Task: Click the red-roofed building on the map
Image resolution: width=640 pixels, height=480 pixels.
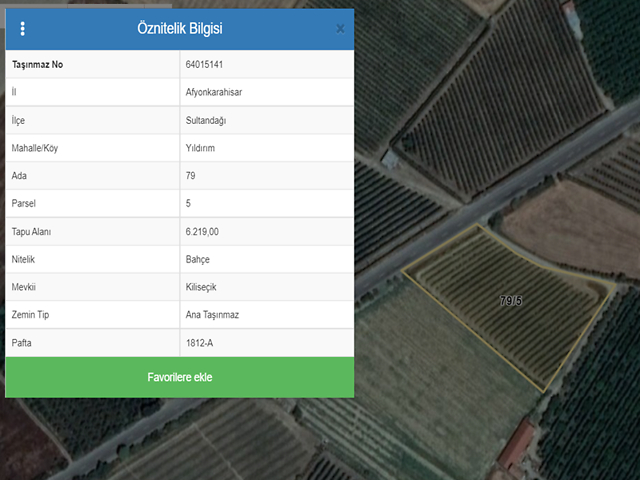Action: point(516,447)
